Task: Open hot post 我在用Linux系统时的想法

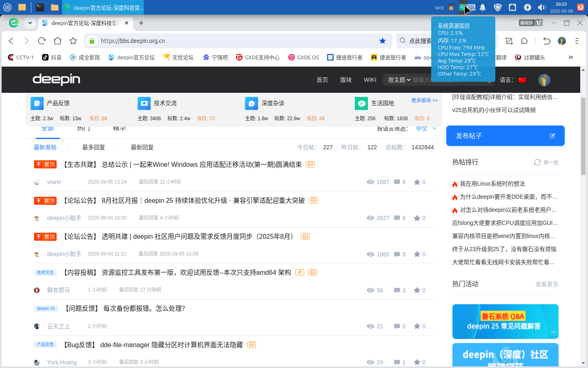Action: pos(492,184)
